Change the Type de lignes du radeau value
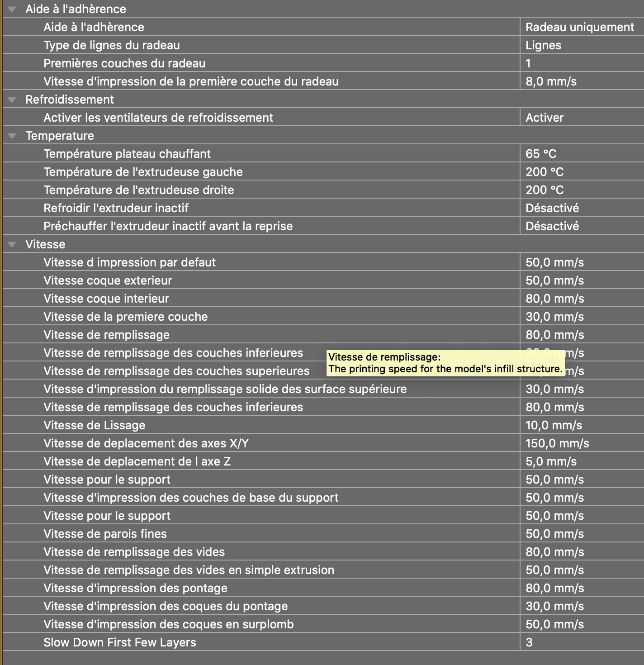Image resolution: width=644 pixels, height=665 pixels. coord(543,45)
